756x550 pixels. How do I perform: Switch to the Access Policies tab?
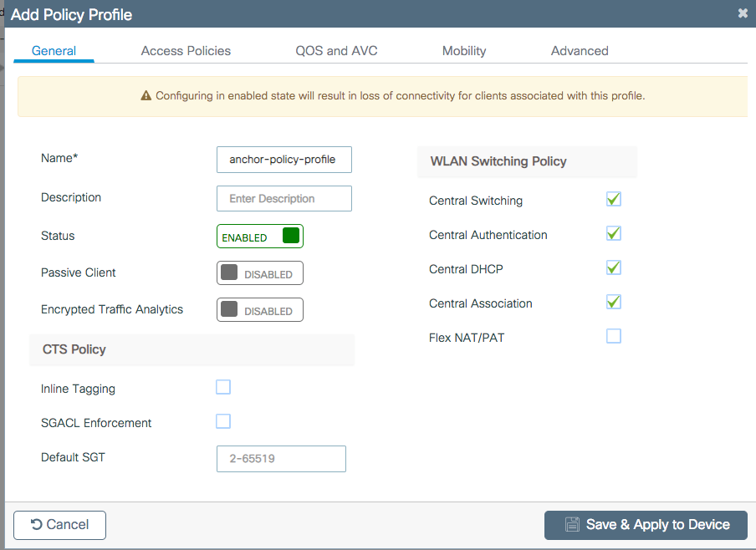click(186, 51)
